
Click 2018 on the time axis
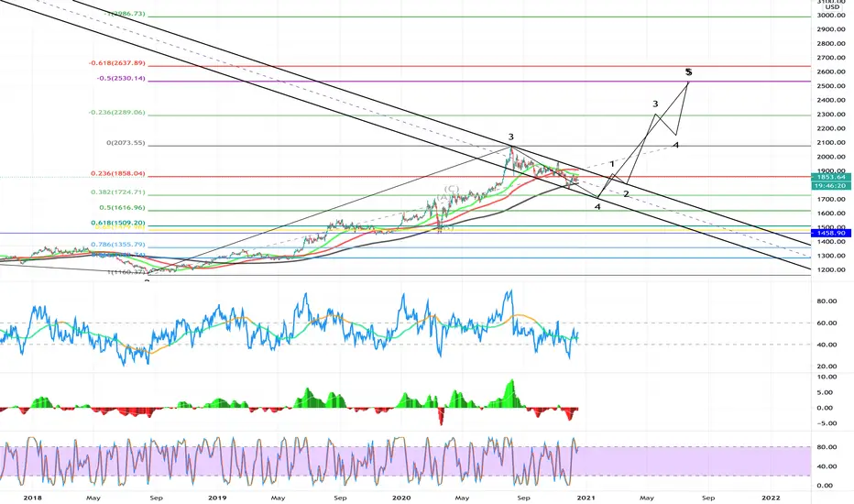tap(33, 498)
